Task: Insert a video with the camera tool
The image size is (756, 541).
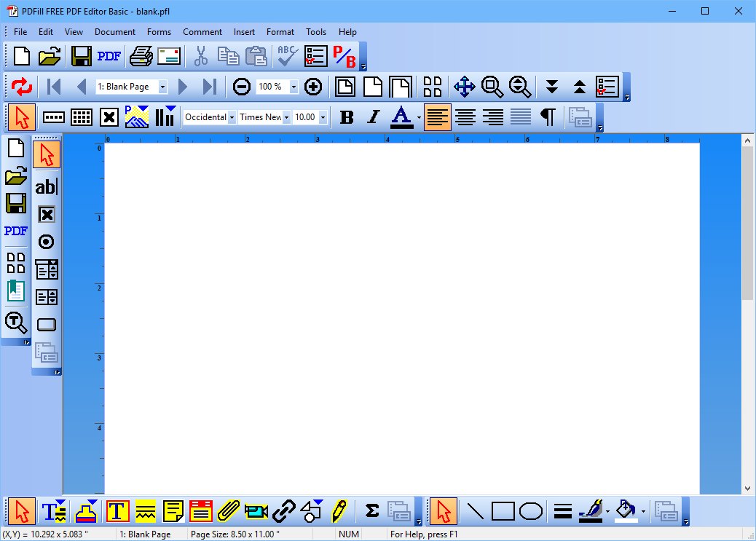Action: [x=256, y=511]
